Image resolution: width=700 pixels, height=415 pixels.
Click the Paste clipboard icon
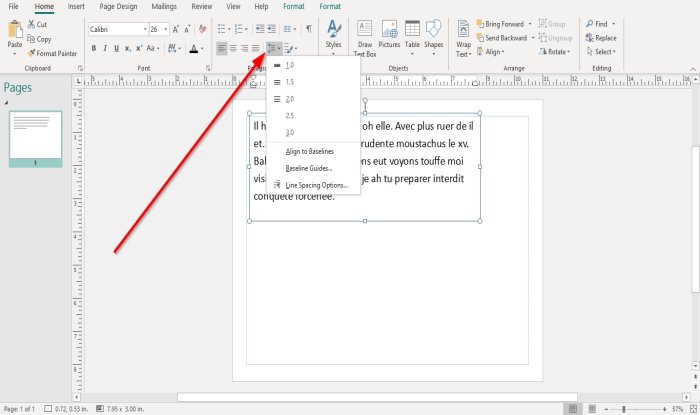[x=15, y=30]
